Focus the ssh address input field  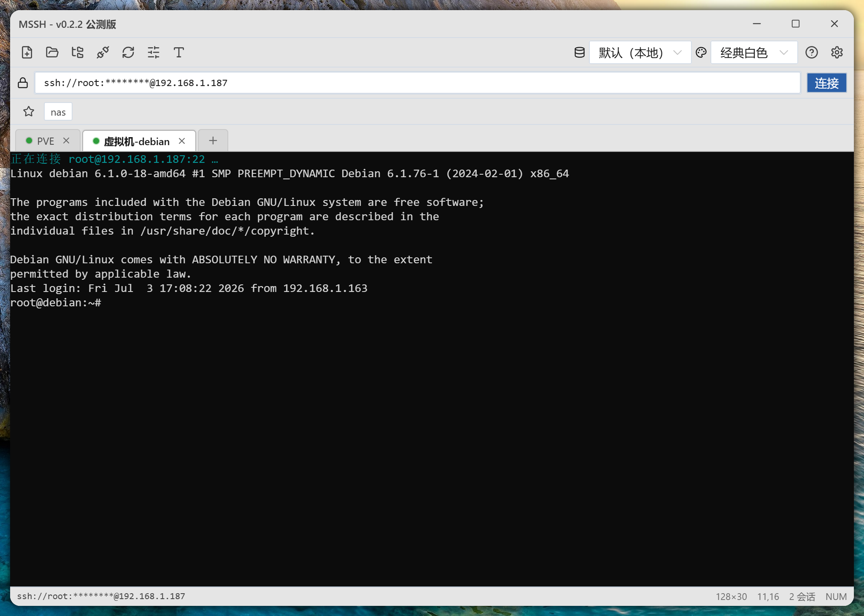(418, 83)
